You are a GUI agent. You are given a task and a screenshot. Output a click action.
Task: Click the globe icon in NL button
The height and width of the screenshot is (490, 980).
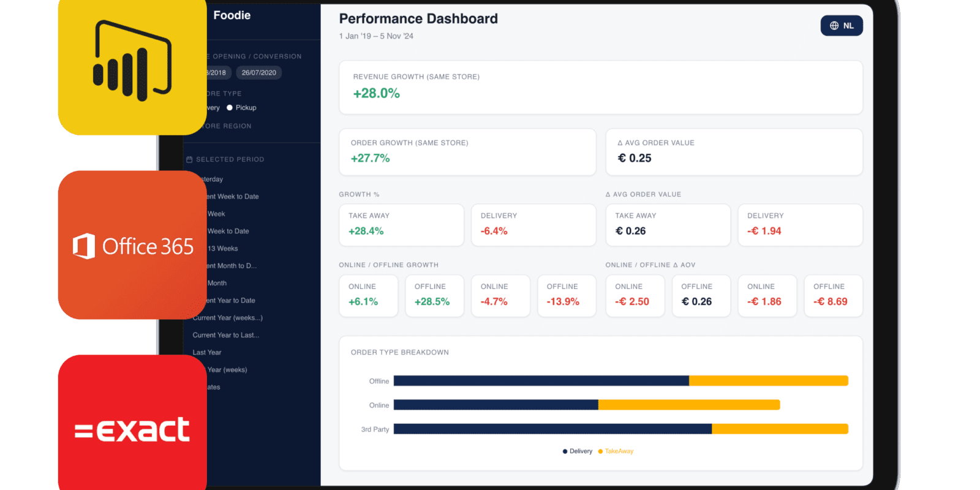coord(834,26)
